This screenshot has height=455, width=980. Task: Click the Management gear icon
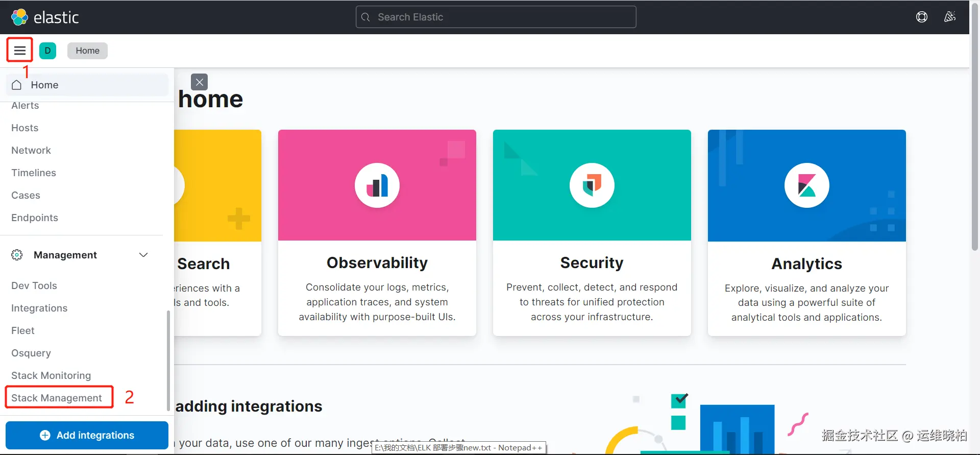[17, 255]
